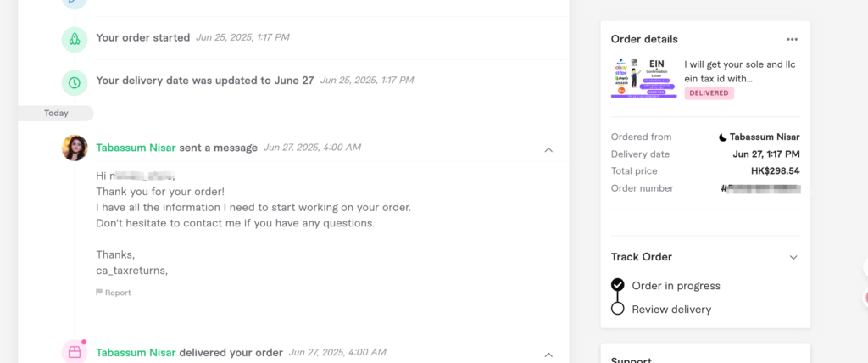Click the Order in progress label text
Viewport: 868px width, 363px height.
(676, 286)
